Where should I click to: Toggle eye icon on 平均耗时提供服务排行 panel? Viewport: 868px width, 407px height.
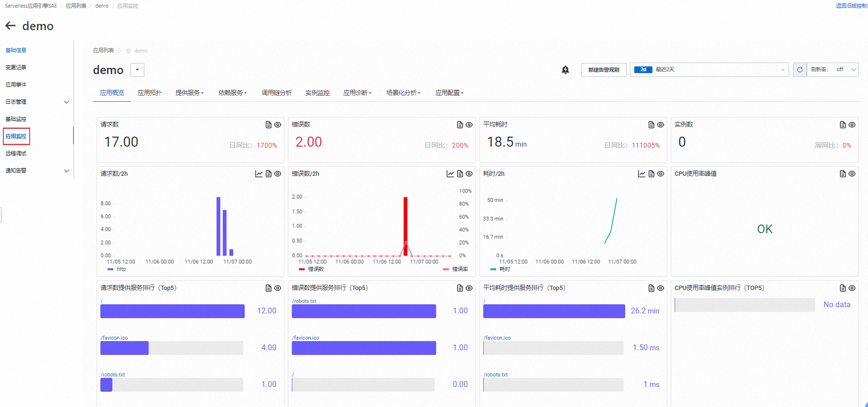click(661, 288)
